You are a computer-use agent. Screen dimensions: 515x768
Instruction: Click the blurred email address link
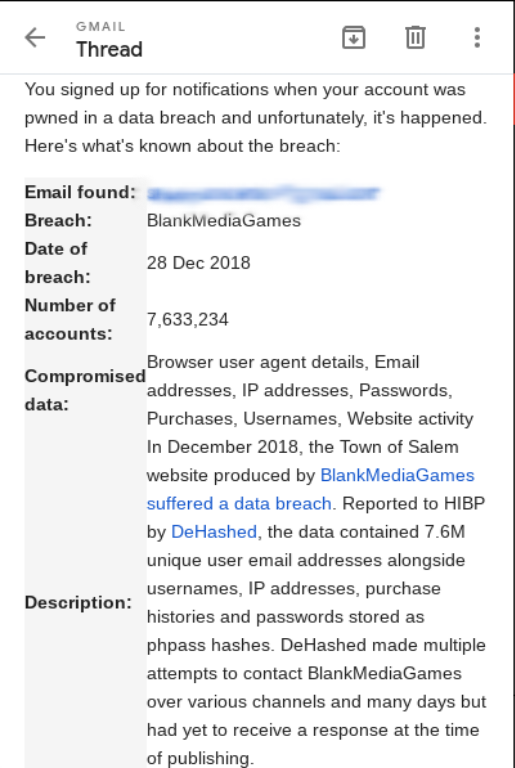click(x=264, y=193)
